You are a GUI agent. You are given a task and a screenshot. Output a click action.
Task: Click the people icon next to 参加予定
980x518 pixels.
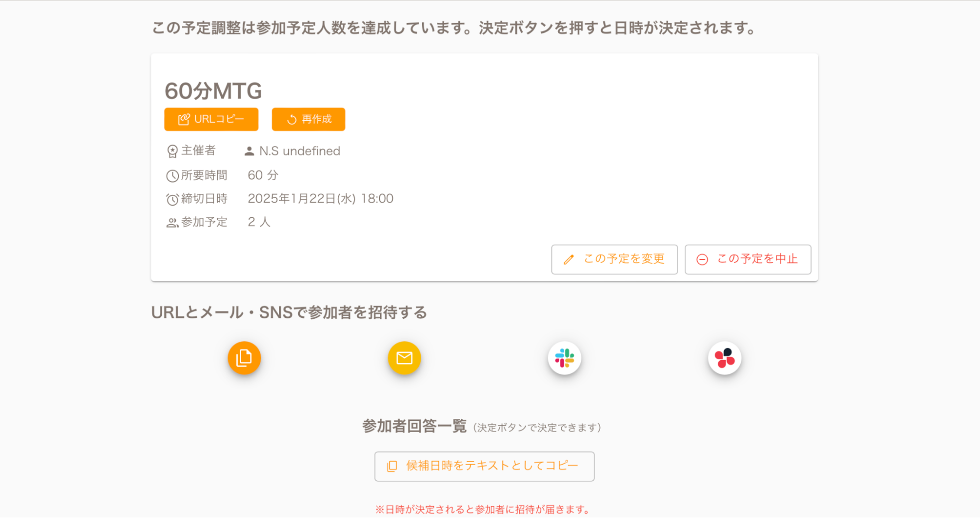coord(172,223)
